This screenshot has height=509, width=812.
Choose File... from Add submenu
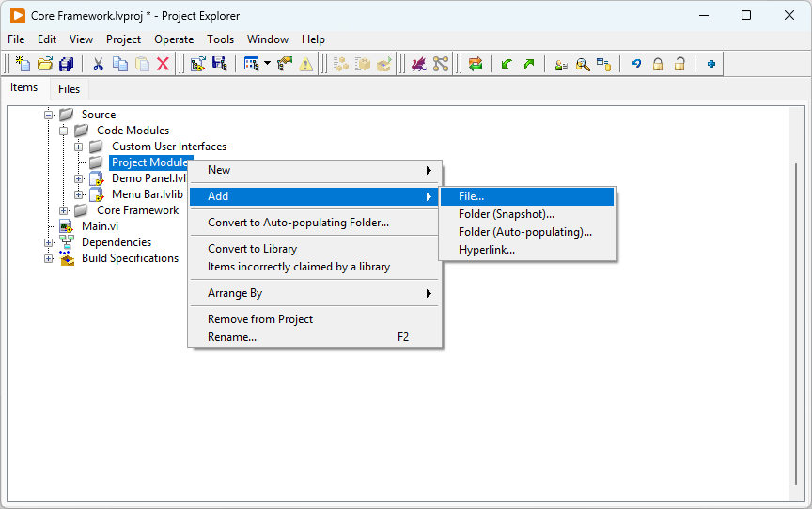[x=526, y=196]
